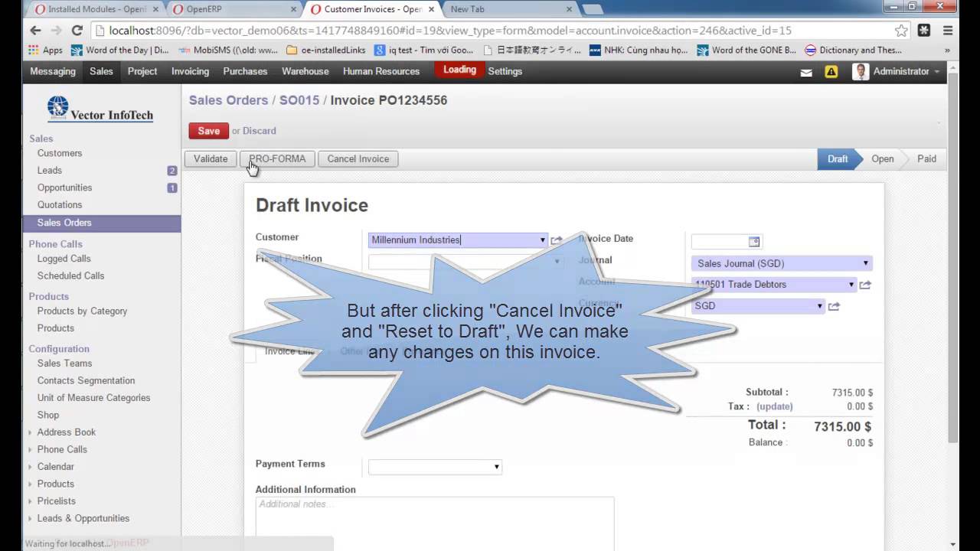Expand the Address Book sidebar item
980x551 pixels.
[66, 432]
